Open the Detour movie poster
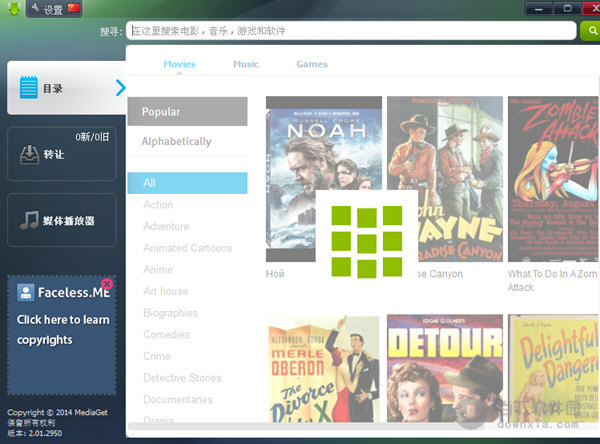The image size is (600, 444). coord(445,369)
